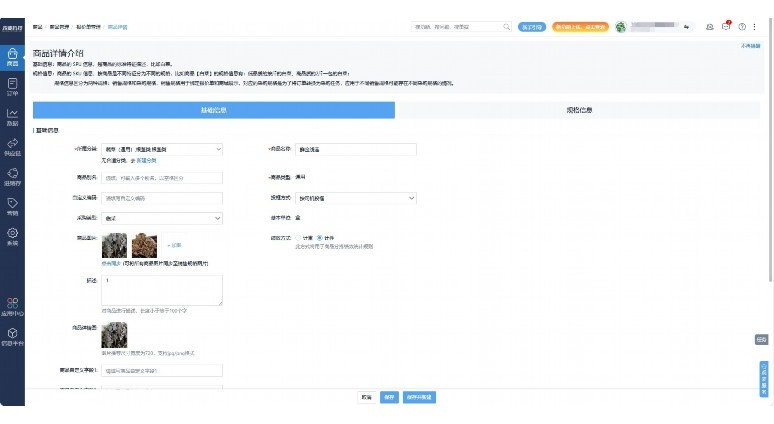Screen dimensions: 774x424
Task: Open the messages icon with red badge
Action: tap(726, 26)
